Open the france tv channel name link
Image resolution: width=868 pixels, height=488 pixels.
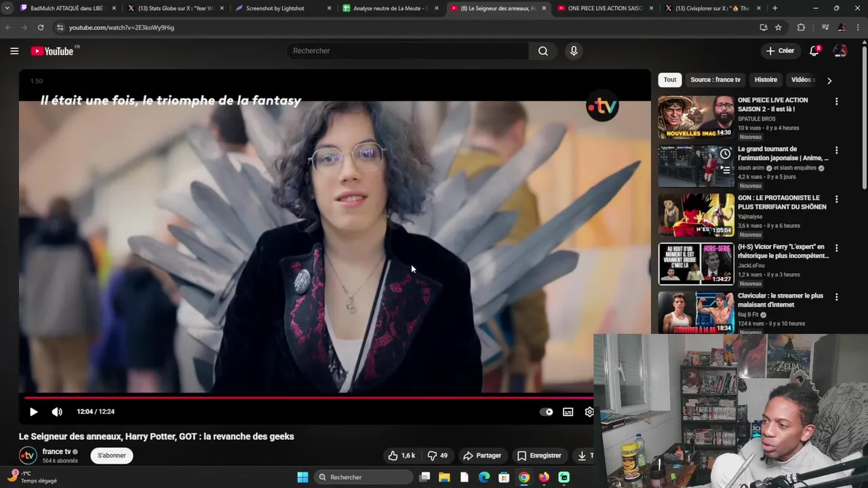[56, 451]
